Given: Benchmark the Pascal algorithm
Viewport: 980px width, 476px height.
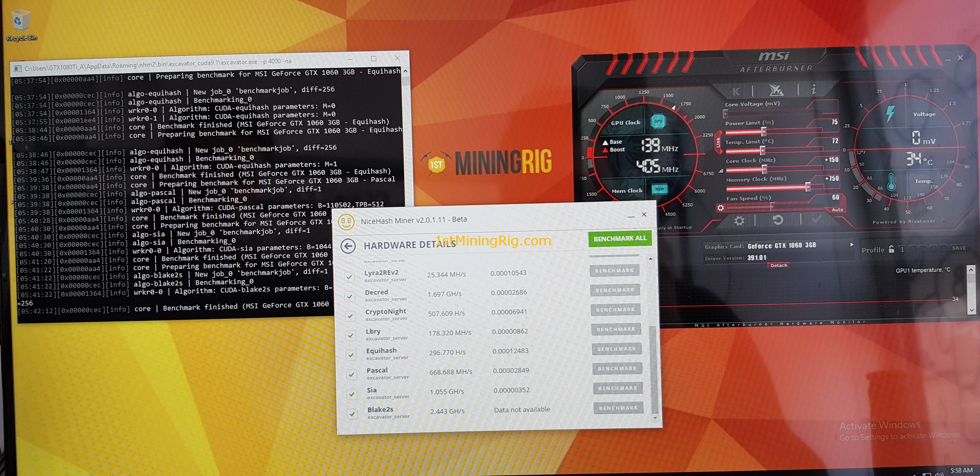Looking at the screenshot, I should (617, 368).
